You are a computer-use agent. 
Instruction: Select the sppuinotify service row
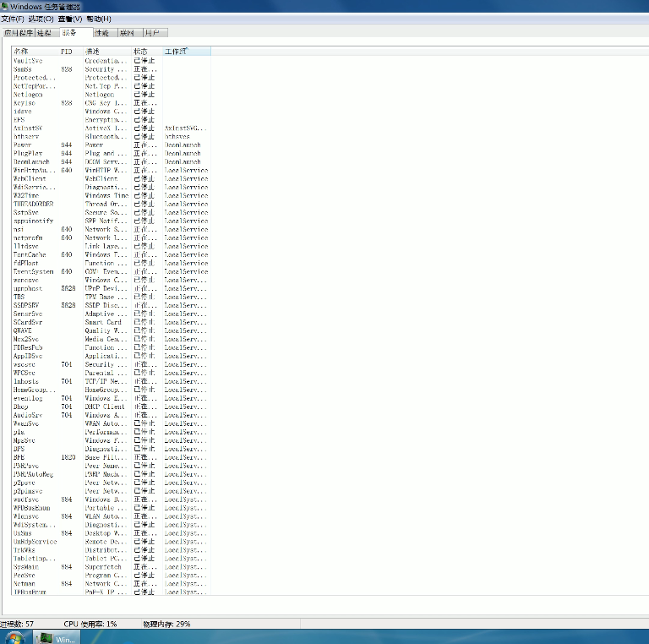click(x=112, y=221)
